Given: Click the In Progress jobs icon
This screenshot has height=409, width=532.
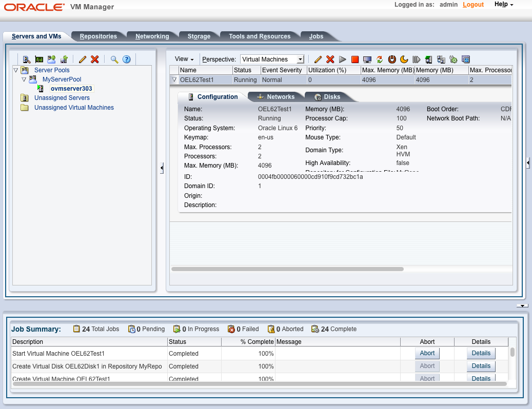Looking at the screenshot, I should [x=177, y=329].
